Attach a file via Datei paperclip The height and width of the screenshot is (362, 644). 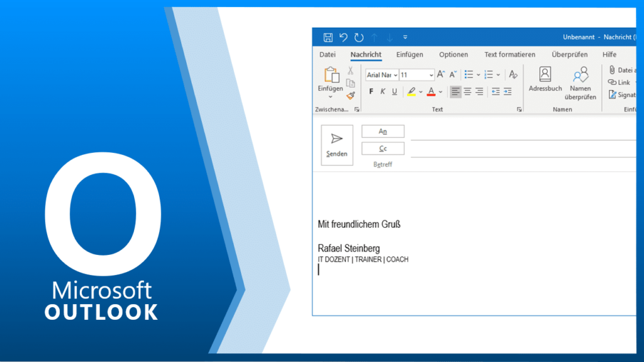coord(622,71)
